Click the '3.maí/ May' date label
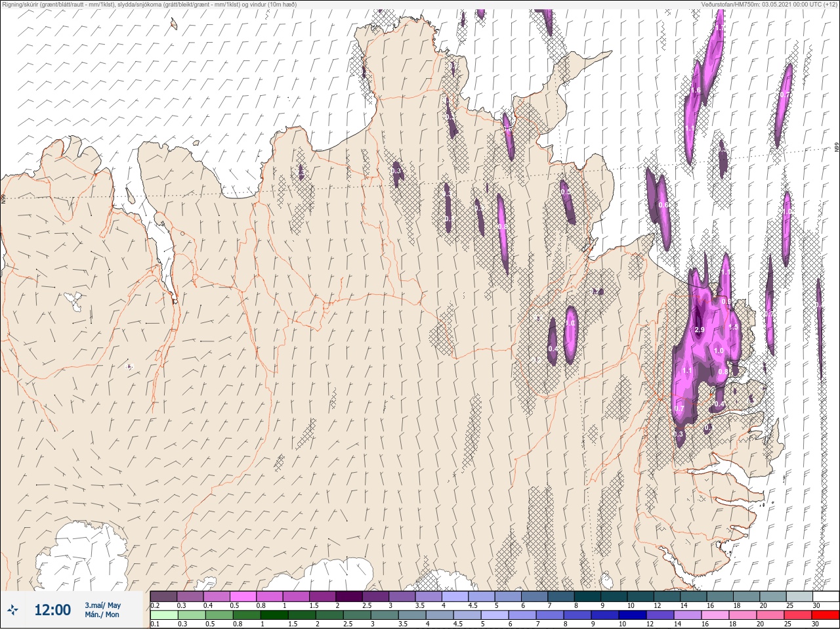Screen dimensions: 840x629 (102, 605)
